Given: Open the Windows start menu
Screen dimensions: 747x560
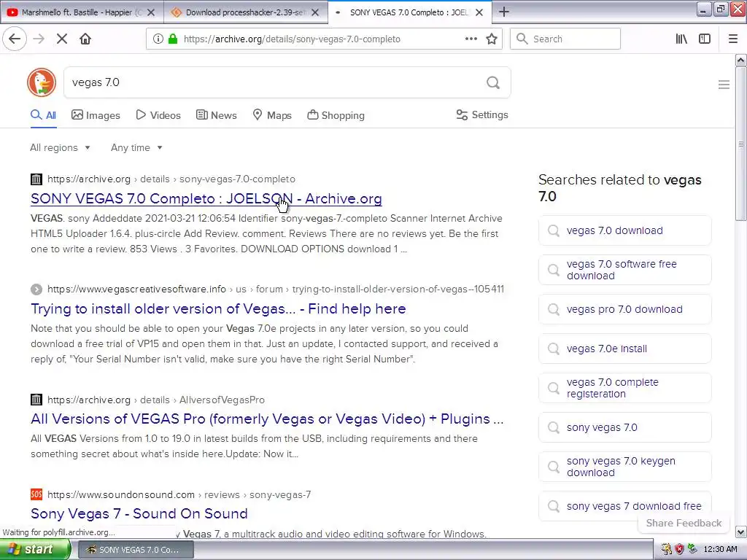Looking at the screenshot, I should point(35,550).
